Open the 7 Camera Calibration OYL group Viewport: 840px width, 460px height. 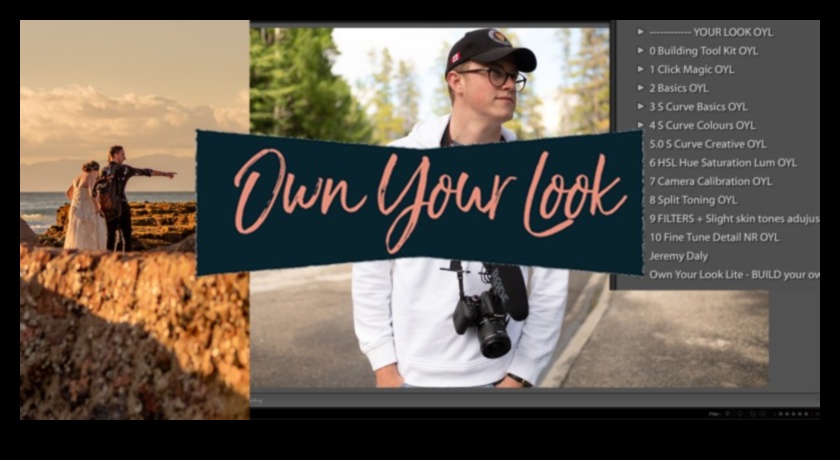point(710,181)
